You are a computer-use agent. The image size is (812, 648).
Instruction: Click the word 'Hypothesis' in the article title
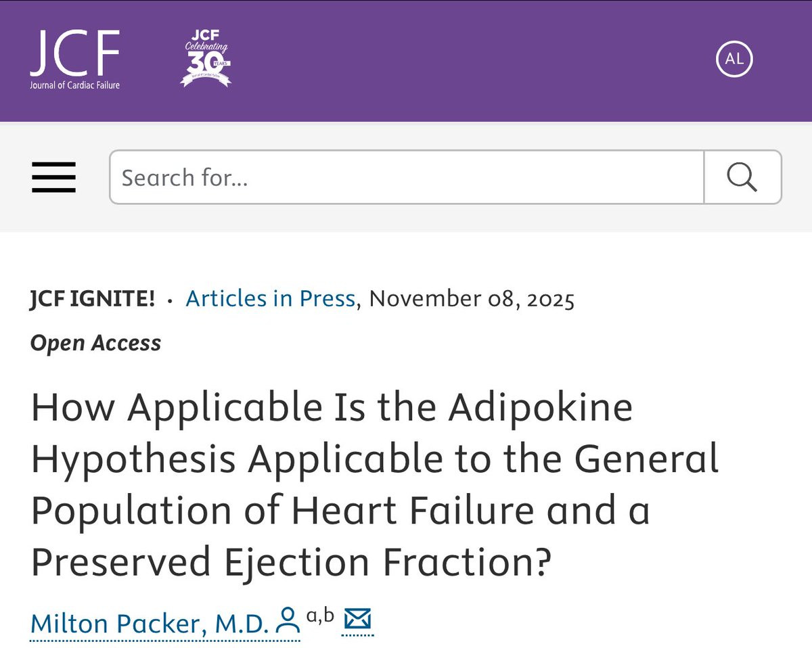[133, 460]
